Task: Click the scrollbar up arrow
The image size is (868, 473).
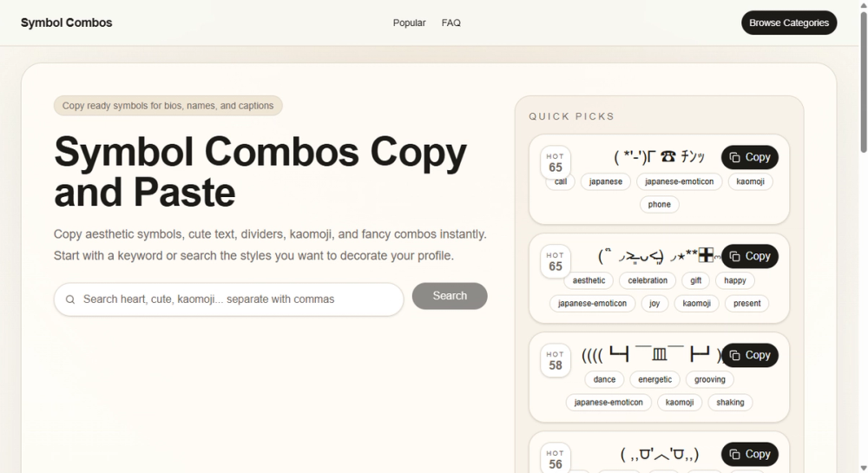Action: (863, 5)
